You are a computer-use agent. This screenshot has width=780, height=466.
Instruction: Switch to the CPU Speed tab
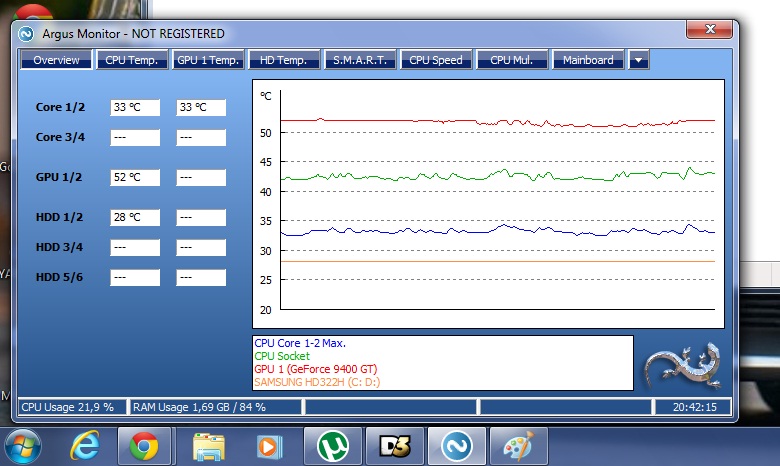[x=436, y=60]
